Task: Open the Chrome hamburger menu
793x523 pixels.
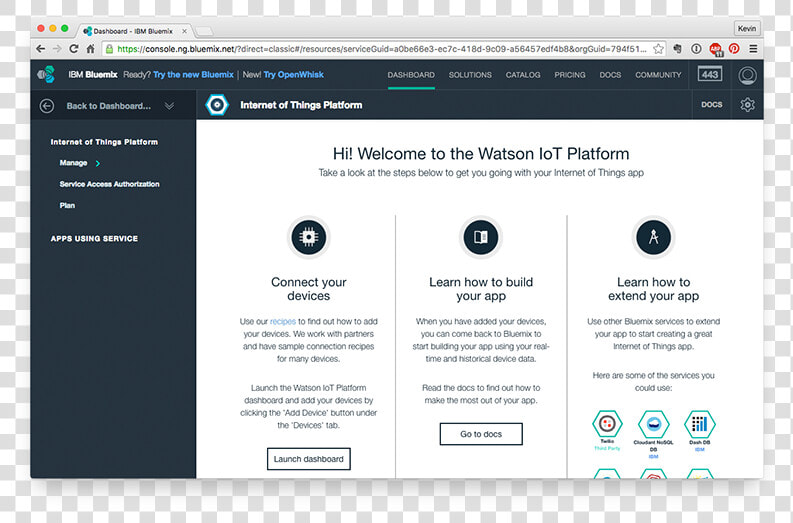Action: [x=753, y=49]
